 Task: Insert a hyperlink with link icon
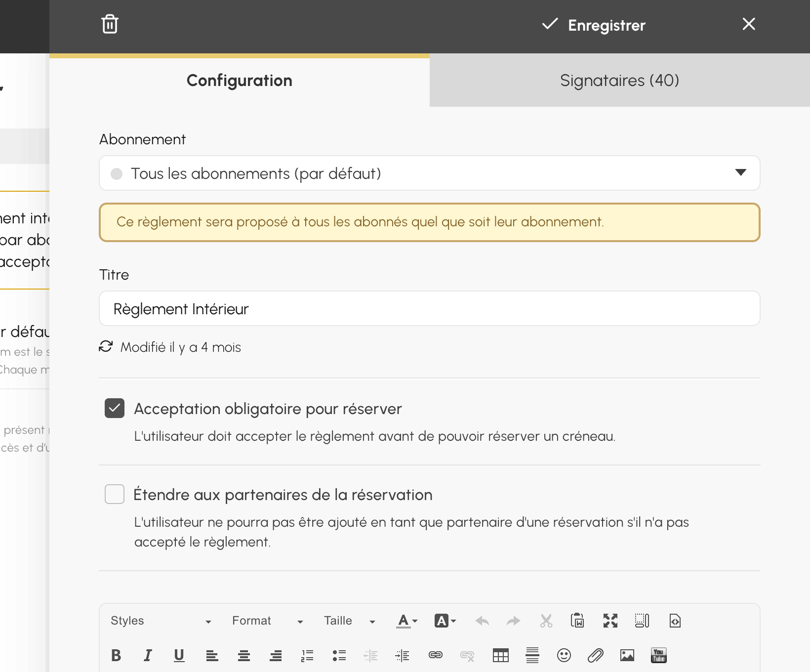[x=435, y=655]
